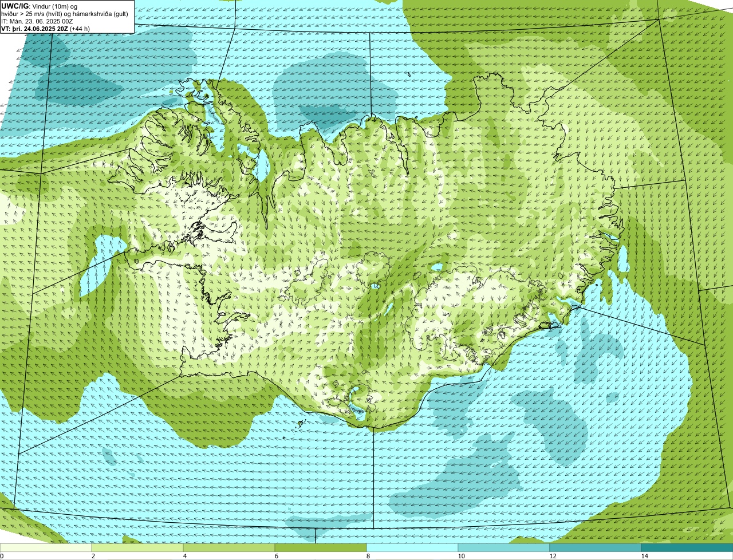Click the colorbar scale label "12"
This screenshot has height=560, width=733.
click(553, 556)
